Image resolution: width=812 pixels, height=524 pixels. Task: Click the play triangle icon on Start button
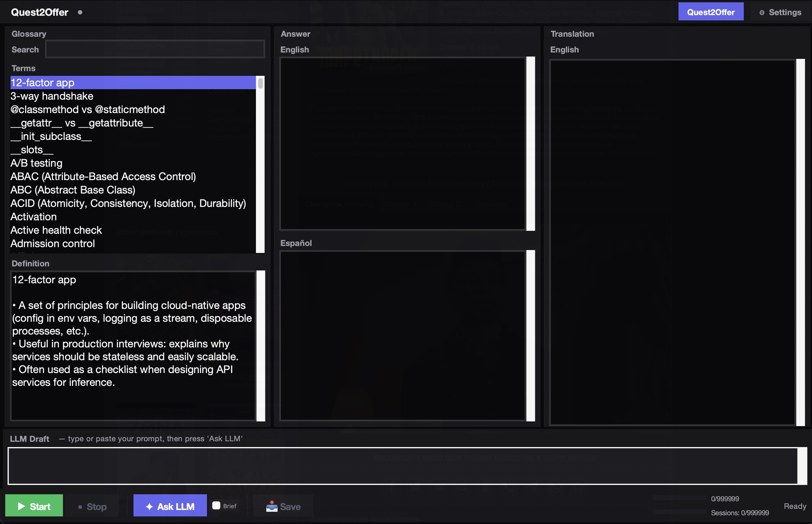coord(22,506)
